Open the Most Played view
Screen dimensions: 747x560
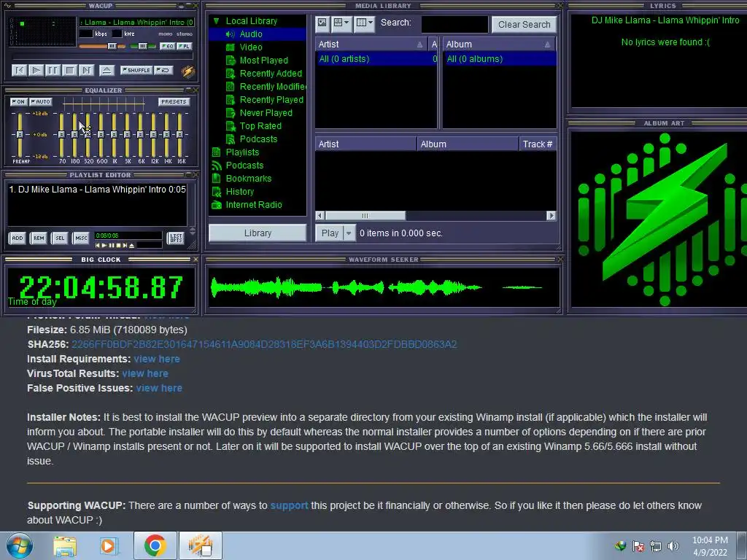tap(263, 61)
